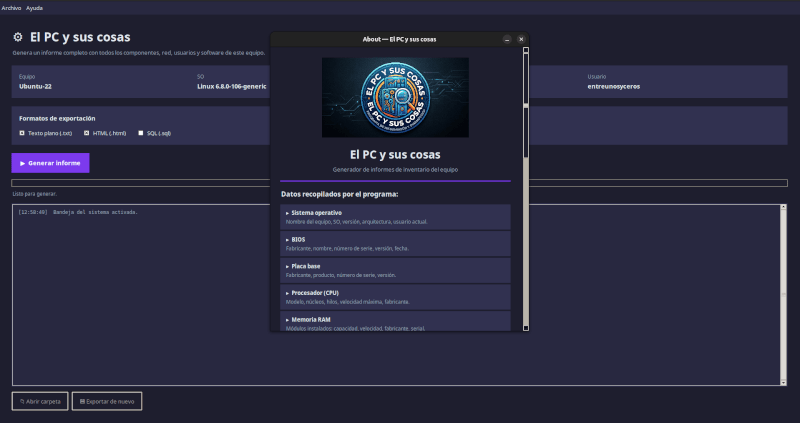Minimize the About dialog
This screenshot has height=423, width=800.
(x=507, y=39)
